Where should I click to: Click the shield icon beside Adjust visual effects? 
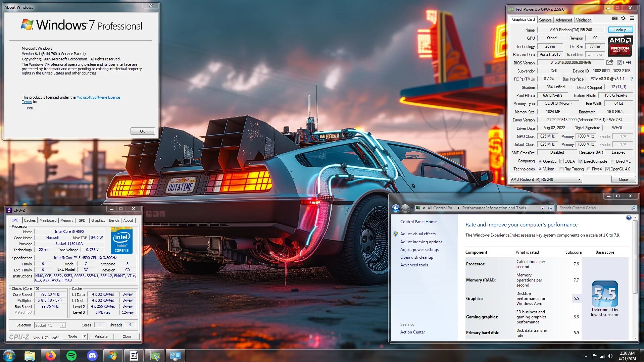coord(395,234)
